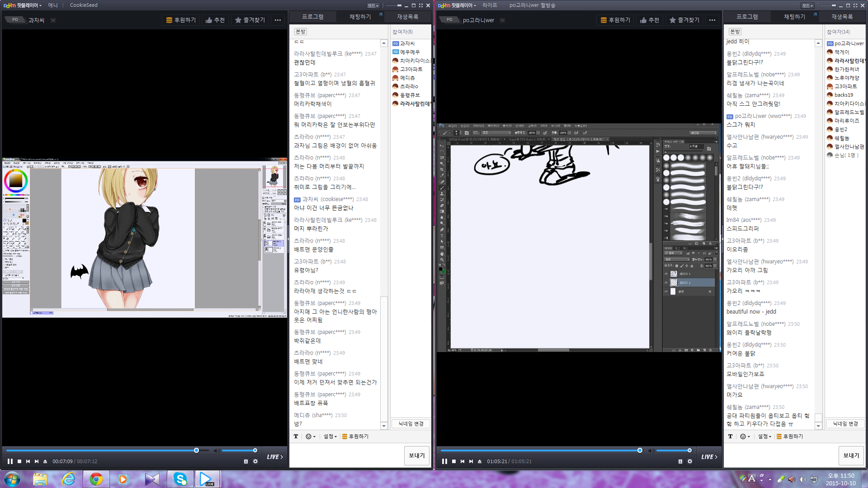Pop out the right chat via arrow icon
Screen dimensions: 868x488
point(815,14)
